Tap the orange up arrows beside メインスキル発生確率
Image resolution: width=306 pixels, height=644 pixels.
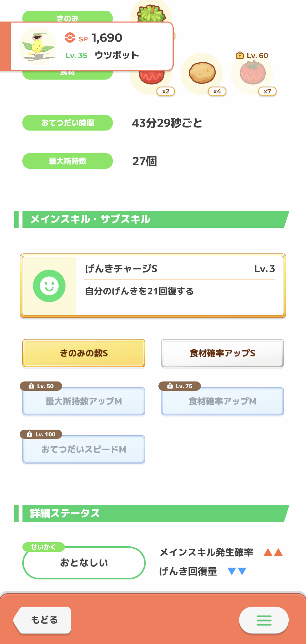(273, 552)
